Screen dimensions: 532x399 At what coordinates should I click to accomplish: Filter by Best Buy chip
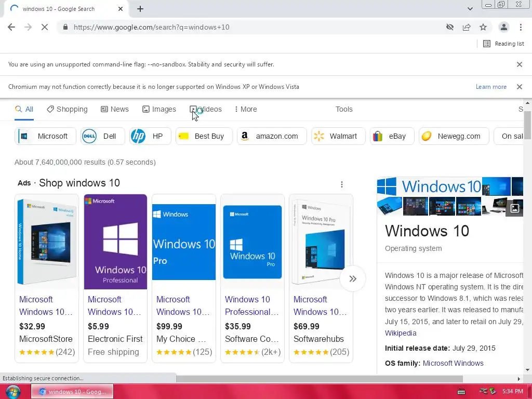[204, 137]
